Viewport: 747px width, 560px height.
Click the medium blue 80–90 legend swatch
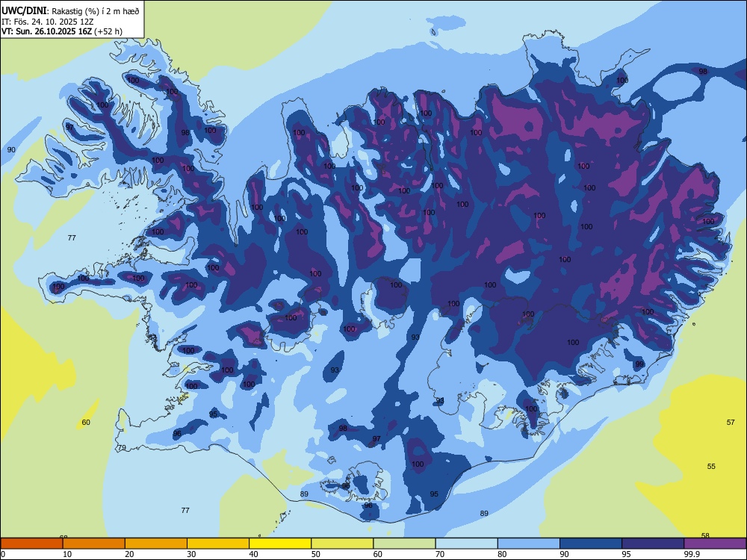pyautogui.click(x=529, y=544)
